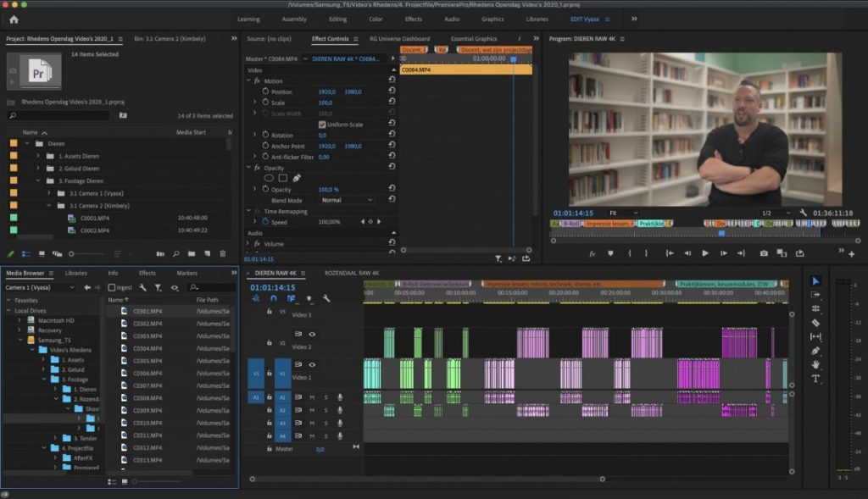Uncheck the Uniform Scale checkbox

click(x=321, y=125)
